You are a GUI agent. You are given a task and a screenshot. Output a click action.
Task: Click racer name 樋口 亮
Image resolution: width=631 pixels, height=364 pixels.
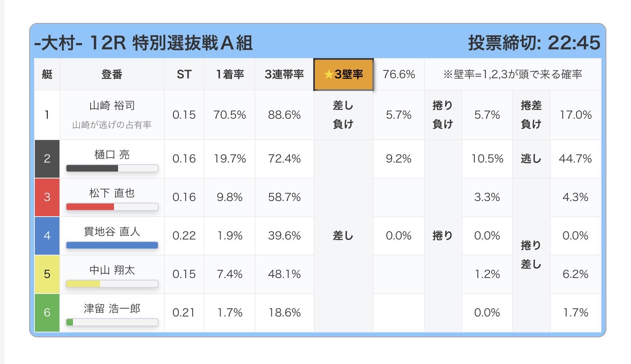pos(112,155)
